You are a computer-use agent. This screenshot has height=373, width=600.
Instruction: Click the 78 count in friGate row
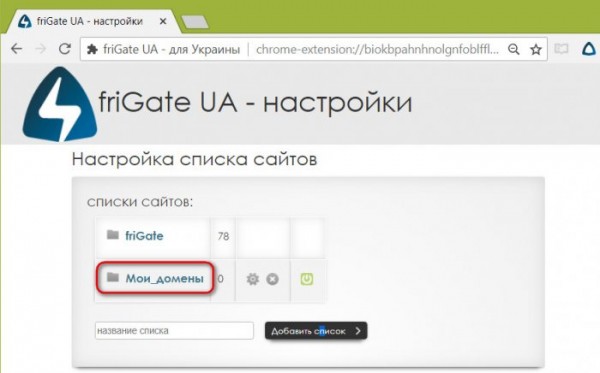point(223,236)
